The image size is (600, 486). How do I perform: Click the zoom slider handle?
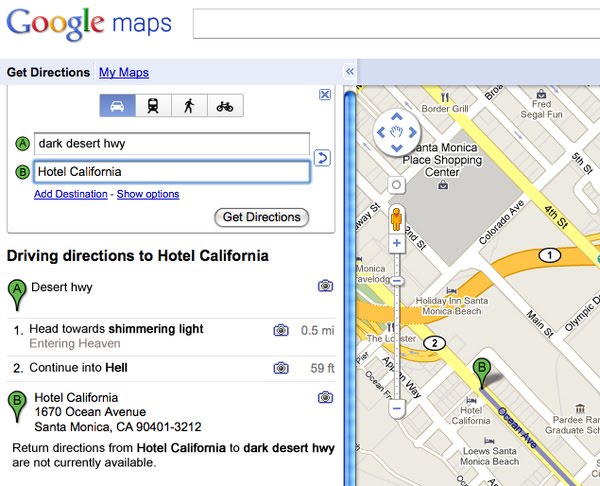(397, 281)
